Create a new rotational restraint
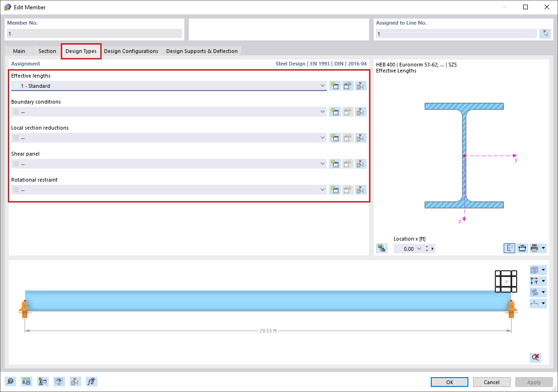 pos(335,189)
